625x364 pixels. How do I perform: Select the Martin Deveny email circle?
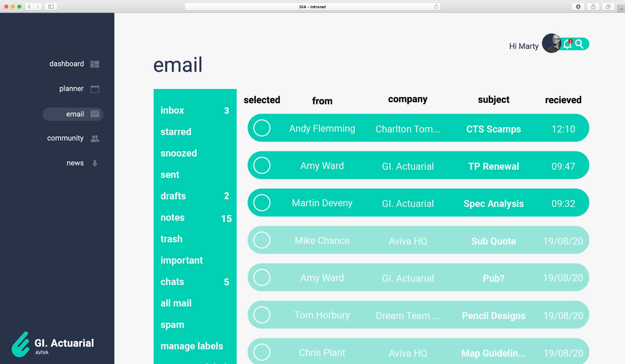(262, 203)
